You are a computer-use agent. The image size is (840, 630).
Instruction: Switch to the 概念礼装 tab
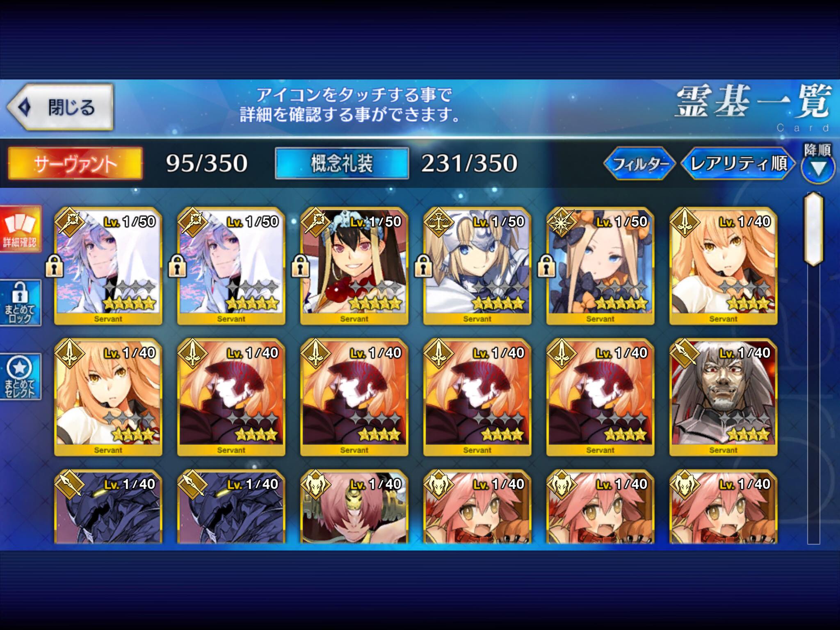[342, 163]
